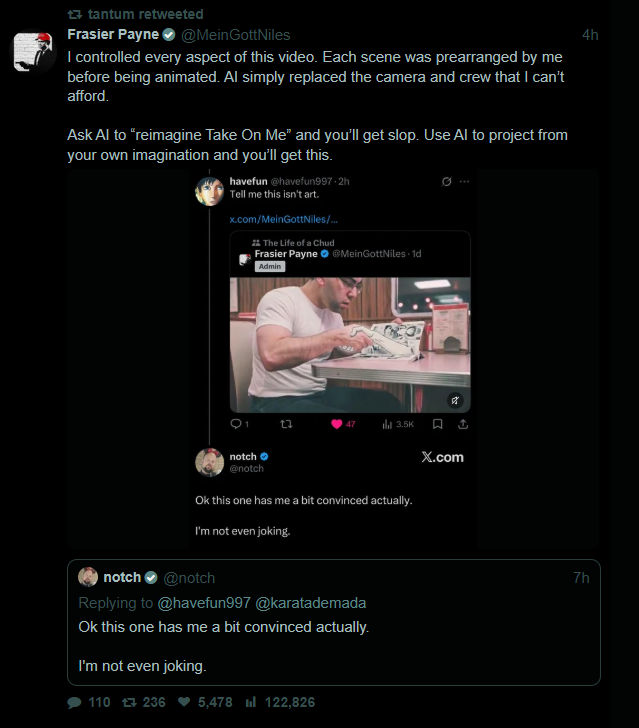Open the diner video thumbnail

pos(349,345)
